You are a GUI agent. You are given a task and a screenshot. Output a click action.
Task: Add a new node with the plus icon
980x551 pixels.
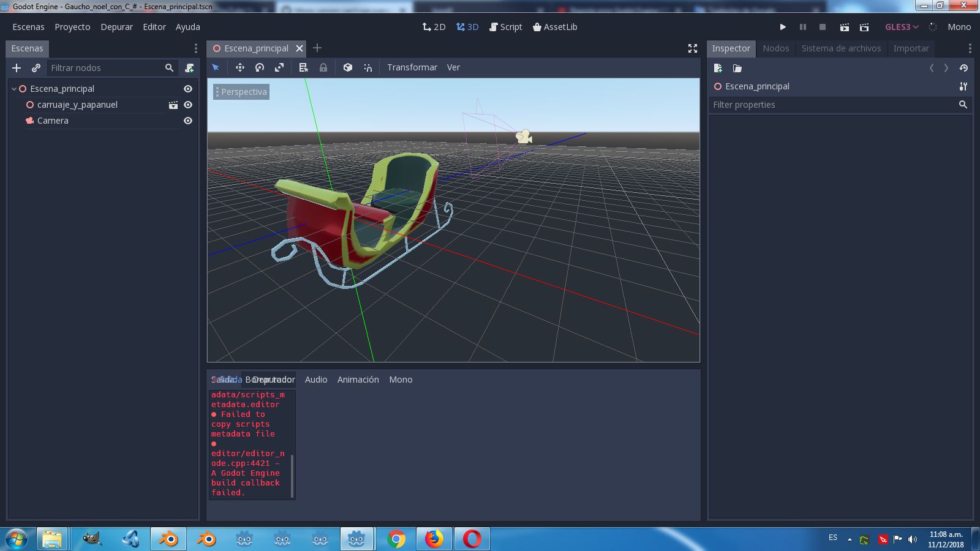click(17, 67)
